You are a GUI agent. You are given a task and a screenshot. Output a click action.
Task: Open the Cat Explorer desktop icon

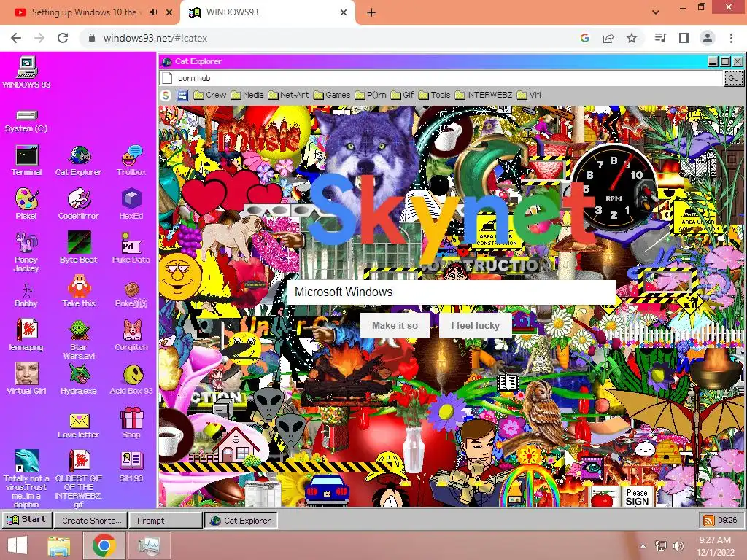click(79, 161)
